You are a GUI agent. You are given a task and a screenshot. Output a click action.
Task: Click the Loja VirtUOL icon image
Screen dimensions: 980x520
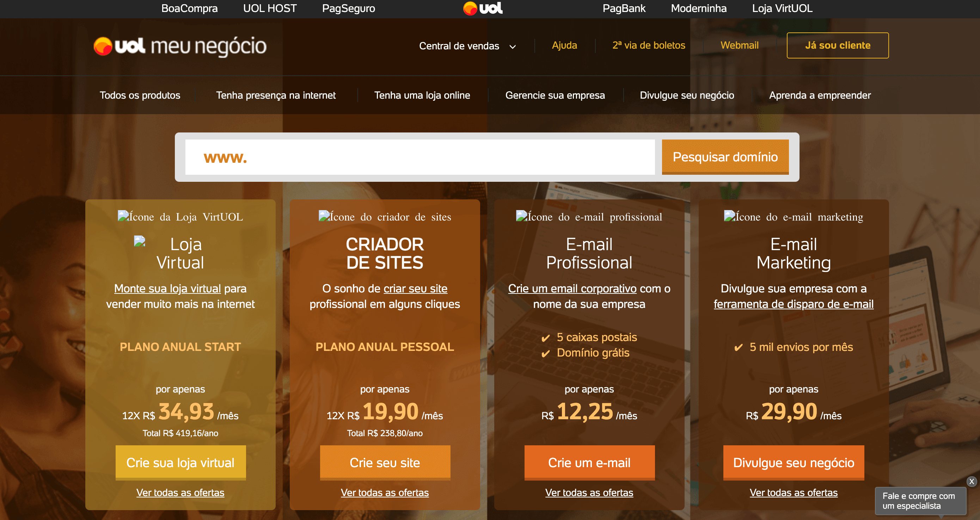pos(180,217)
